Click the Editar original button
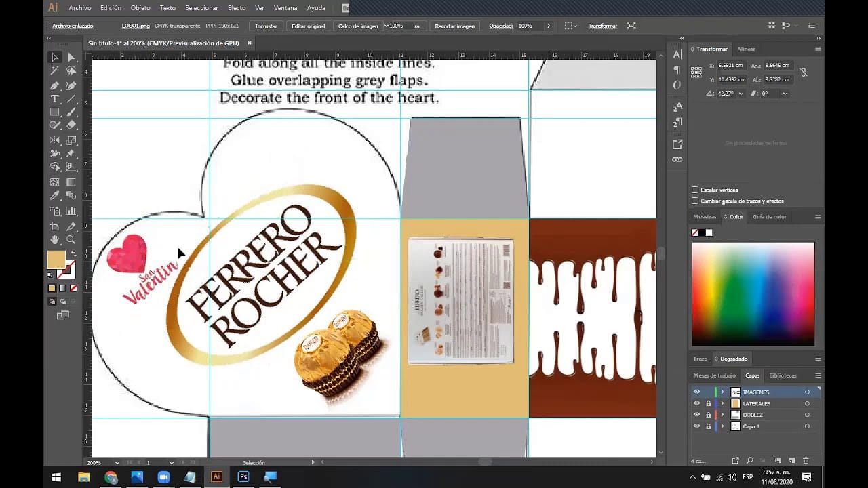Screen dimensions: 868x488 308,26
